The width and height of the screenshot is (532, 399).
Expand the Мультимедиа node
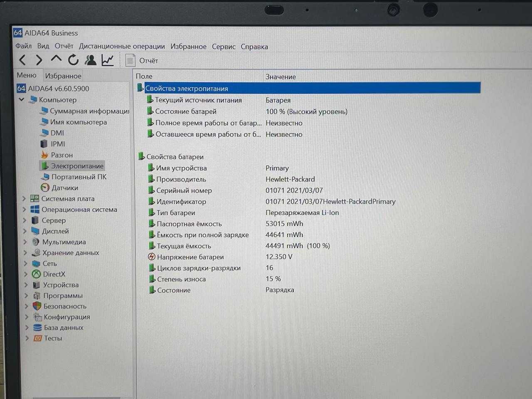click(25, 242)
